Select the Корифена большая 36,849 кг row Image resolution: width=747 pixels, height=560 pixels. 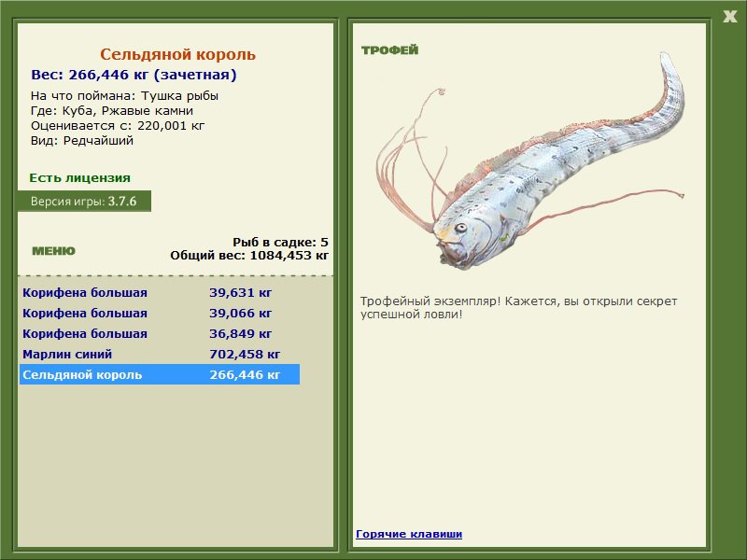(x=160, y=333)
